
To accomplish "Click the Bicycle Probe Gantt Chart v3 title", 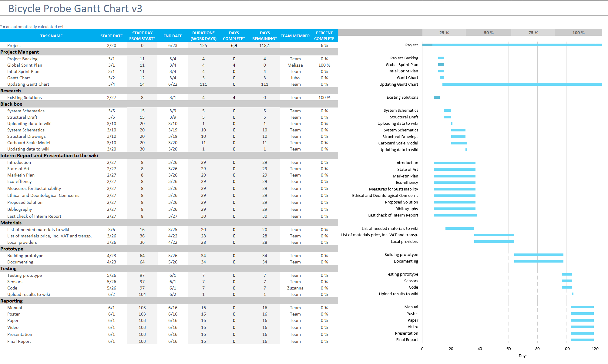I will click(x=75, y=8).
